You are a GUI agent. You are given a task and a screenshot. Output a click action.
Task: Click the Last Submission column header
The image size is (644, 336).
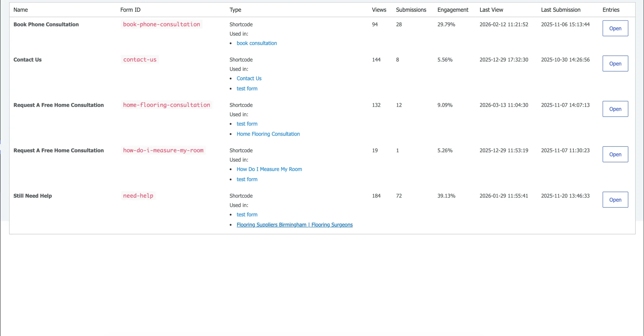pos(561,10)
